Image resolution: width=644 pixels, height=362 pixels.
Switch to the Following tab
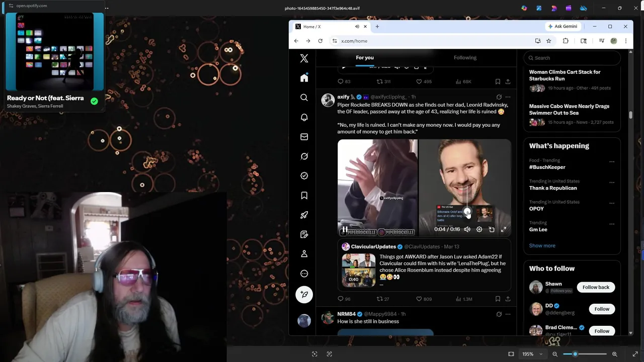coord(465,57)
